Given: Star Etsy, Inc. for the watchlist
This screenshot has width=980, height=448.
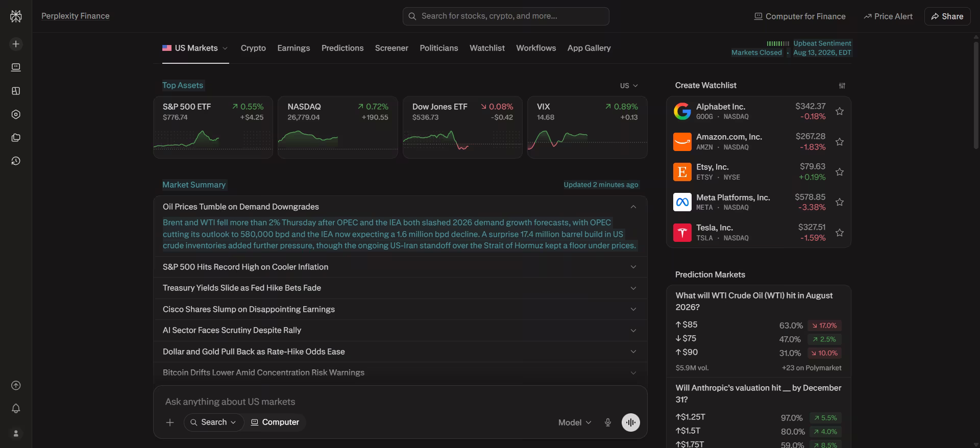Looking at the screenshot, I should point(840,172).
